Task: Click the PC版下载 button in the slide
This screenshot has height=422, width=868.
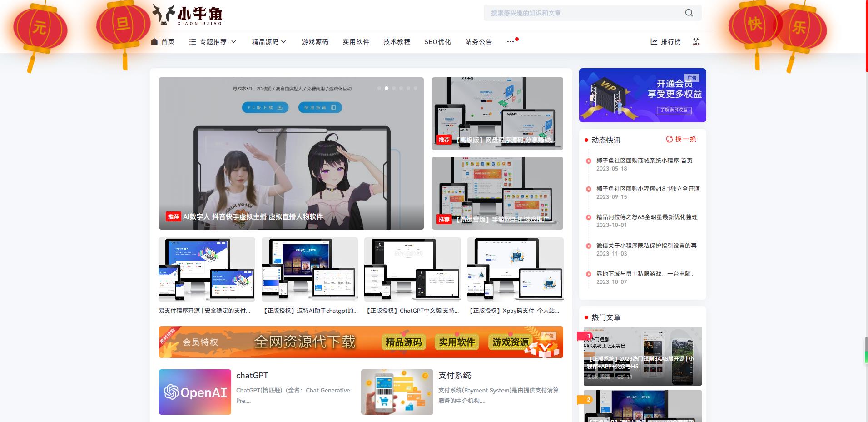Action: 265,107
